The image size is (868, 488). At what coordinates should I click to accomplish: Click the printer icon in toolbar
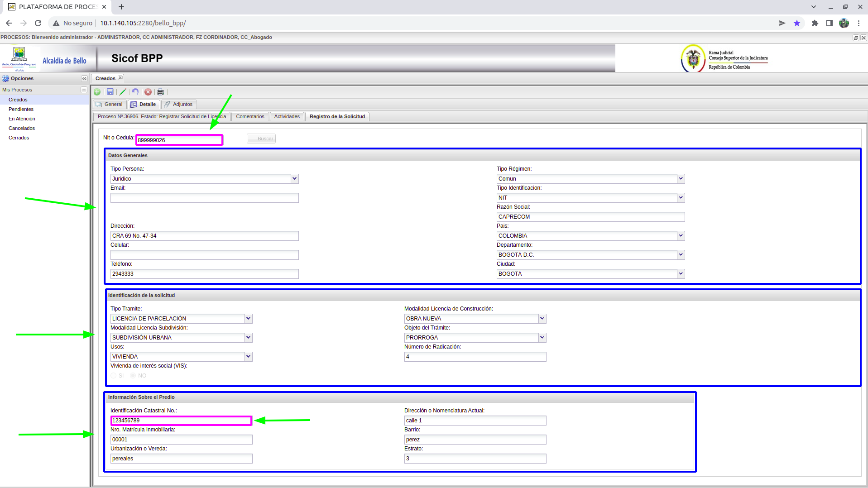pos(160,92)
